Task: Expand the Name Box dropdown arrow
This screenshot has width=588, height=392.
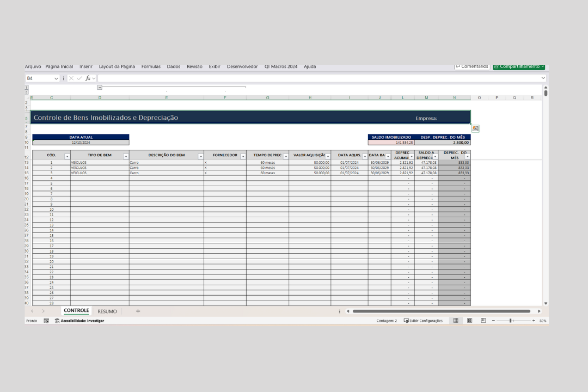Action: [56, 78]
